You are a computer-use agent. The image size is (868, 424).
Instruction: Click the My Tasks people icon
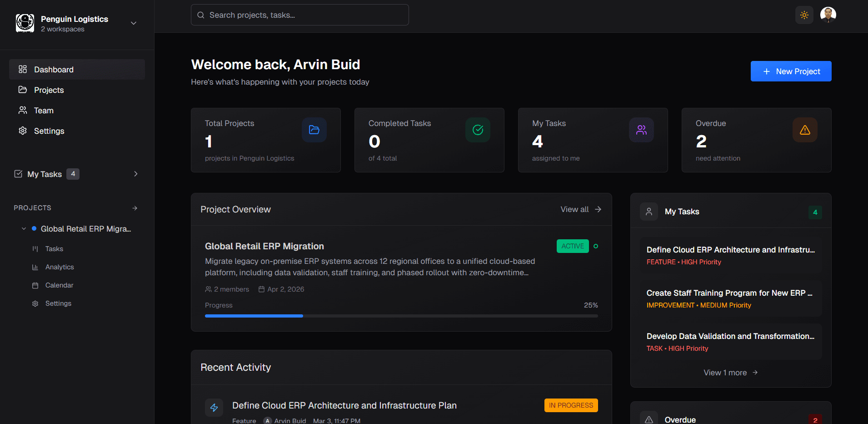(641, 130)
